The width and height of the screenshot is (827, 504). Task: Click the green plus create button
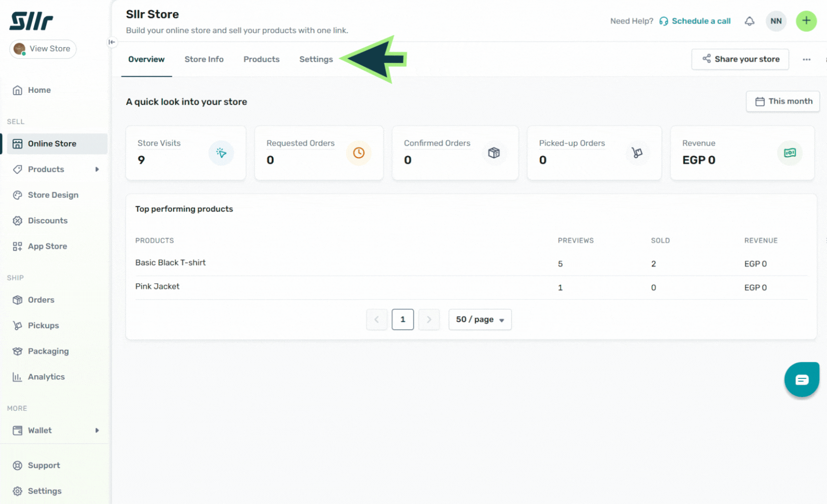coord(806,21)
